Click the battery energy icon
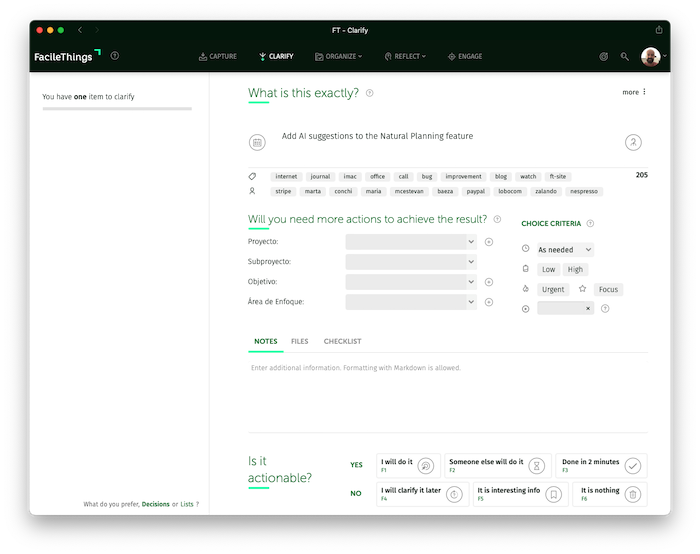The image size is (700, 554). 525,269
